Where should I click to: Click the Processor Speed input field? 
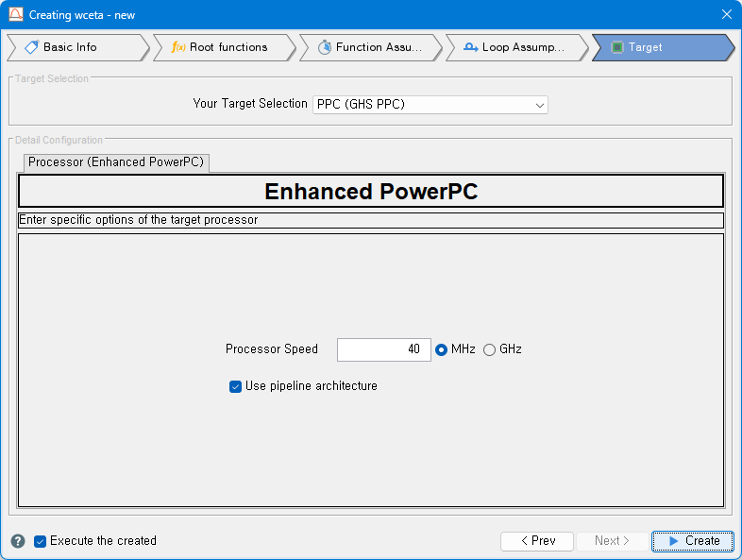[383, 349]
